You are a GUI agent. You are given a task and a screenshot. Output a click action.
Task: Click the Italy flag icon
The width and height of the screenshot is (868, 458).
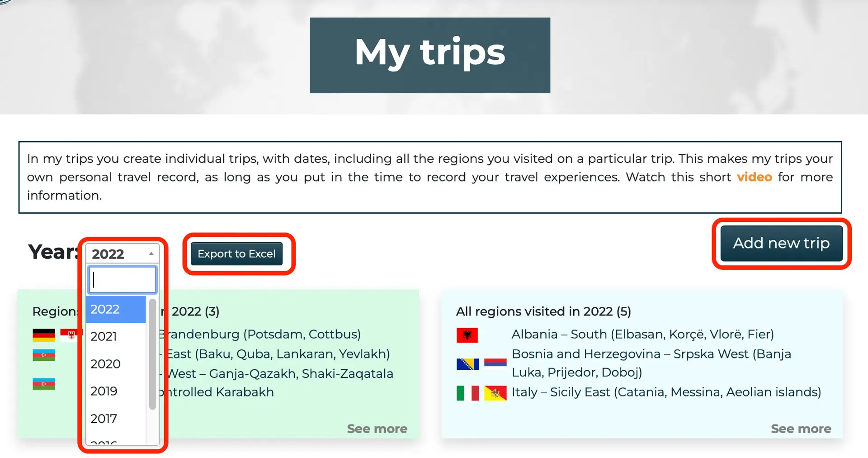pos(467,393)
